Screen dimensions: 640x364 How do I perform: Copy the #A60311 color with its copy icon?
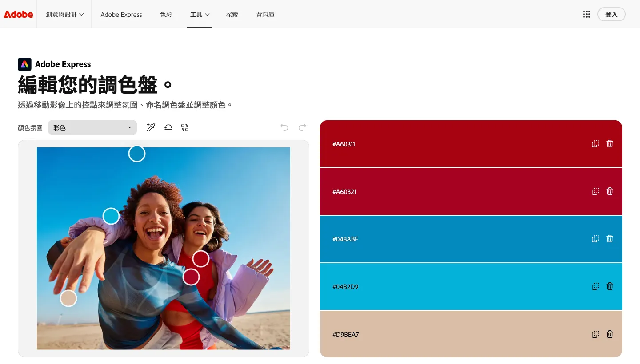coord(596,144)
